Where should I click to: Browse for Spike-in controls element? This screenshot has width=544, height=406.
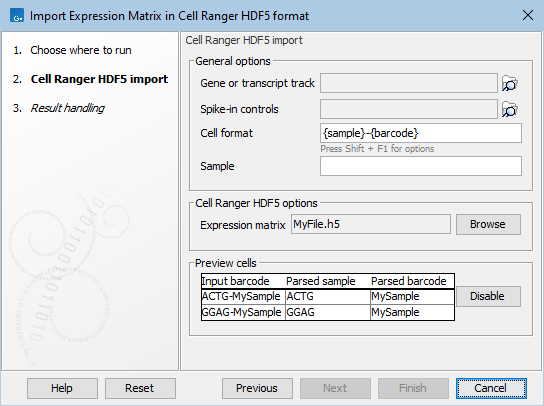coord(509,109)
